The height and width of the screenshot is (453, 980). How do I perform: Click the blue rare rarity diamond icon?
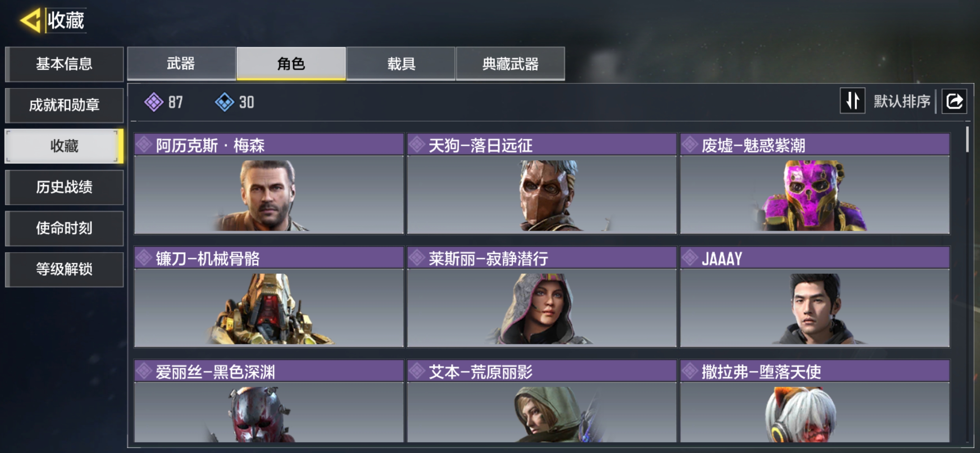click(x=224, y=102)
